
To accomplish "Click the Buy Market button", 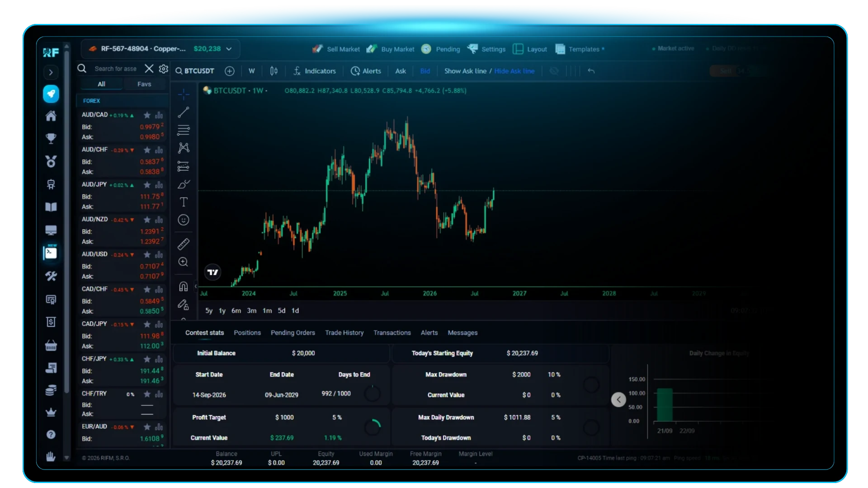I will (x=391, y=49).
